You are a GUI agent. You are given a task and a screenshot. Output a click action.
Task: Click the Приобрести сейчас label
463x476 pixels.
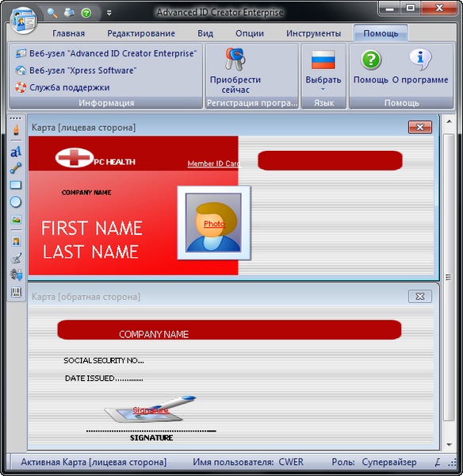point(235,85)
